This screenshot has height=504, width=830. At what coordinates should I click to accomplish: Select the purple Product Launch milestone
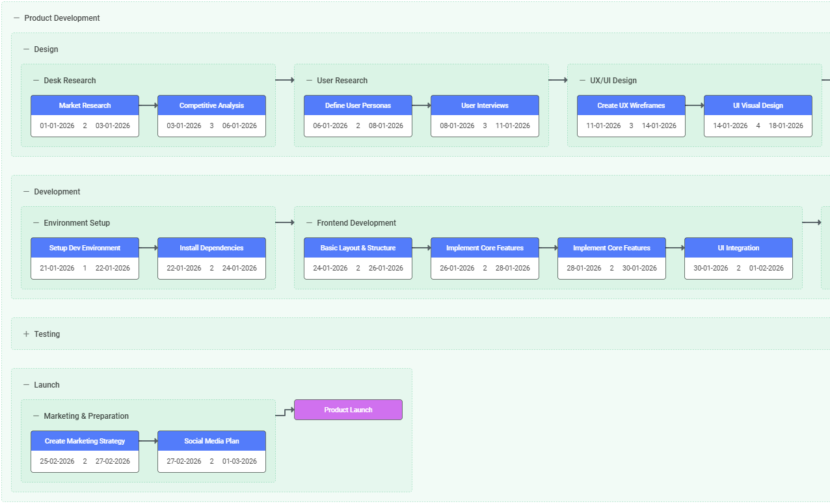click(348, 410)
